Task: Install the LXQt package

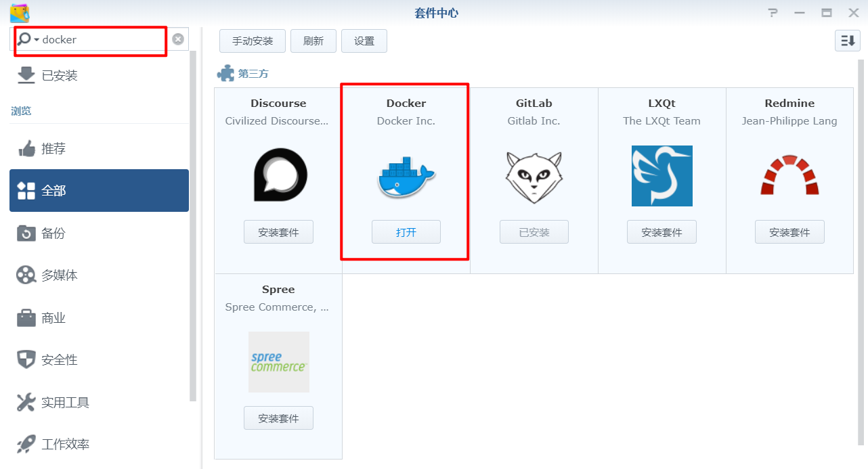Action: click(x=662, y=232)
